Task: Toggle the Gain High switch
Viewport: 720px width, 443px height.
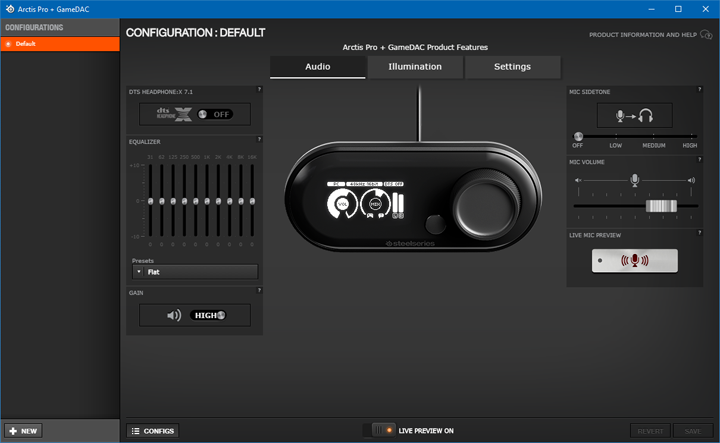Action: (208, 315)
